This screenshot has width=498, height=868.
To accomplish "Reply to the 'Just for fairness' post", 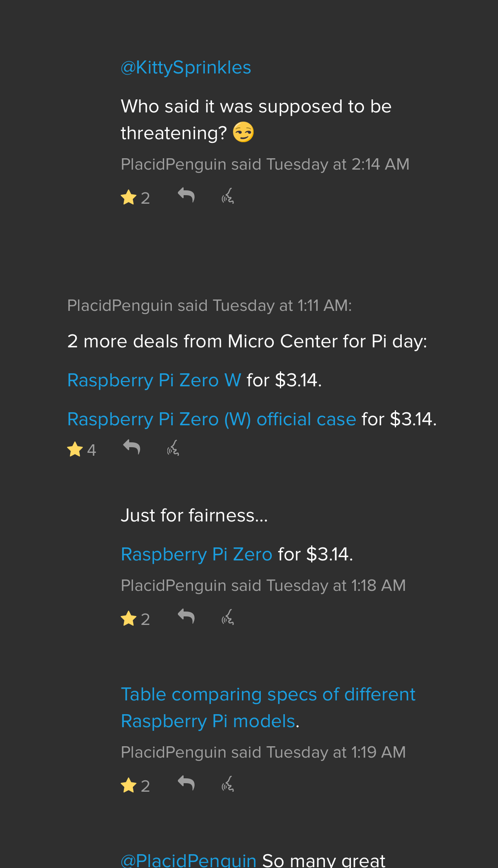I will pyautogui.click(x=186, y=617).
